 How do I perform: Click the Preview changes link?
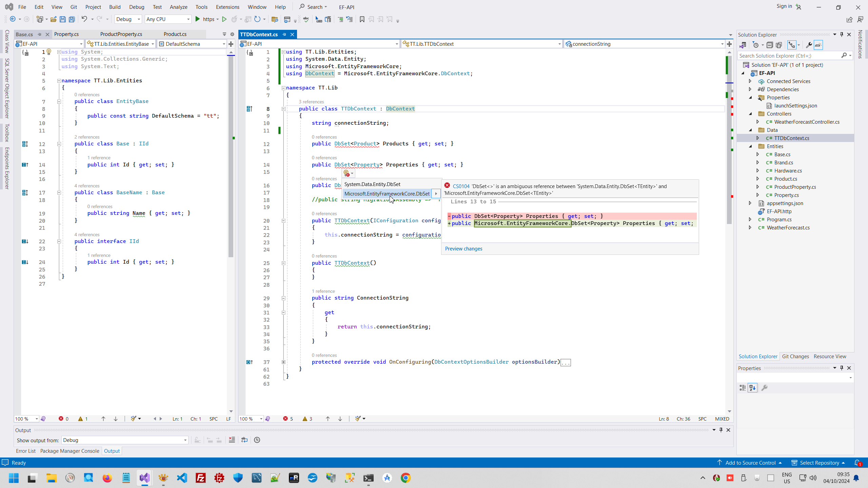click(463, 248)
